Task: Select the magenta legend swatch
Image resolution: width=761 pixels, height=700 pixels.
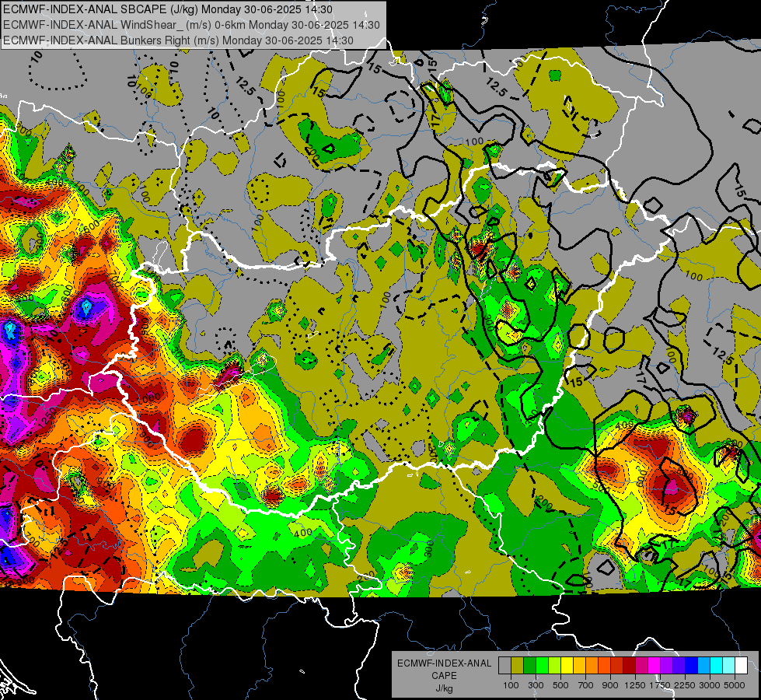Action: click(654, 666)
